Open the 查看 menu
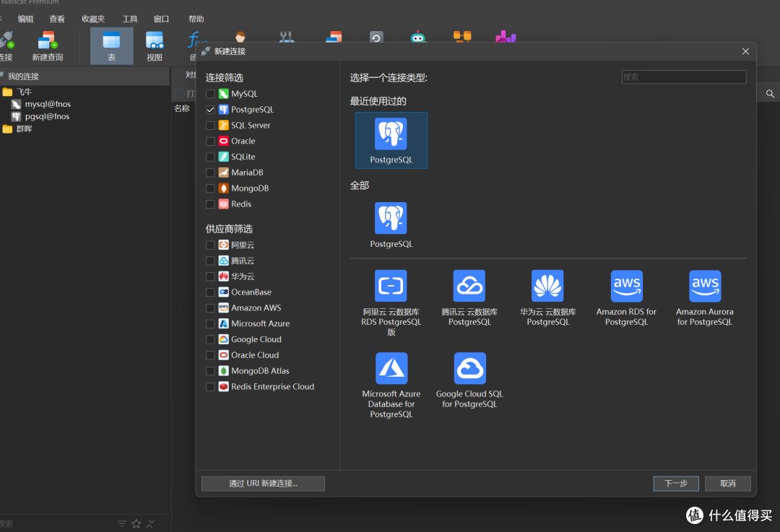This screenshot has height=532, width=780. tap(57, 19)
